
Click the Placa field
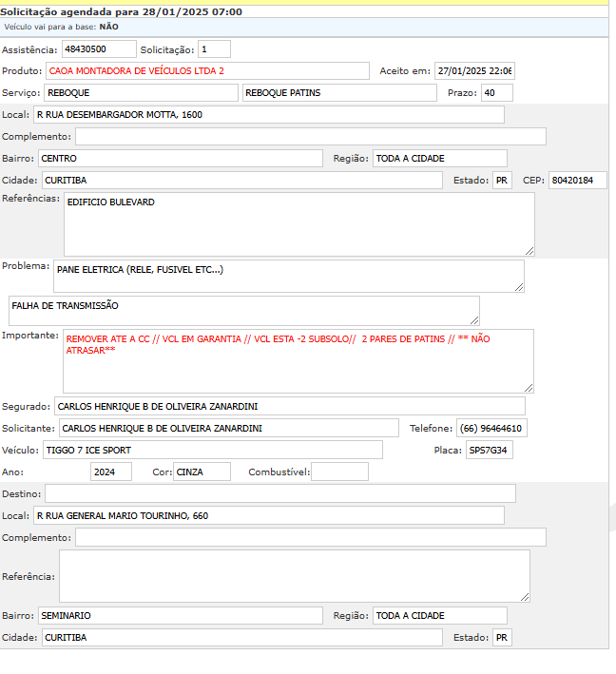[489, 450]
